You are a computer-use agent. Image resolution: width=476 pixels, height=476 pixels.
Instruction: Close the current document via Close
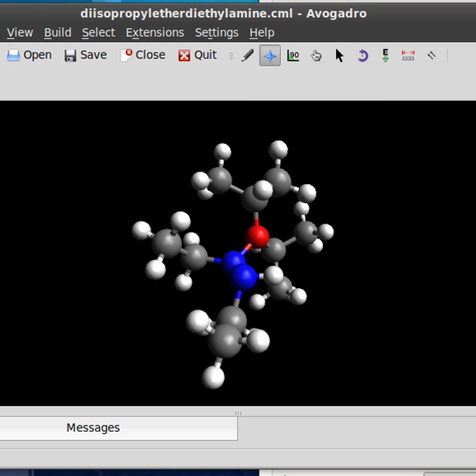click(143, 55)
